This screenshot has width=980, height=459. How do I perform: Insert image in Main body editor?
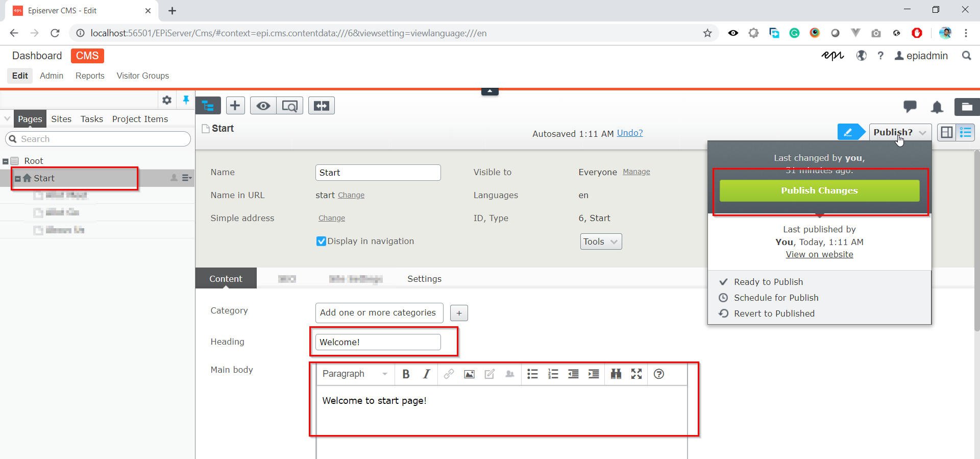coord(470,374)
